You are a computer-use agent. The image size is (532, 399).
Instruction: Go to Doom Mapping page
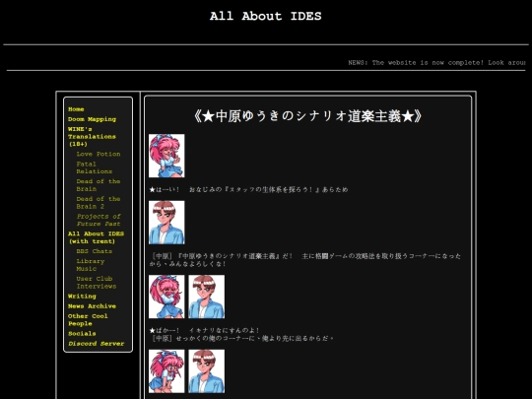click(x=92, y=119)
